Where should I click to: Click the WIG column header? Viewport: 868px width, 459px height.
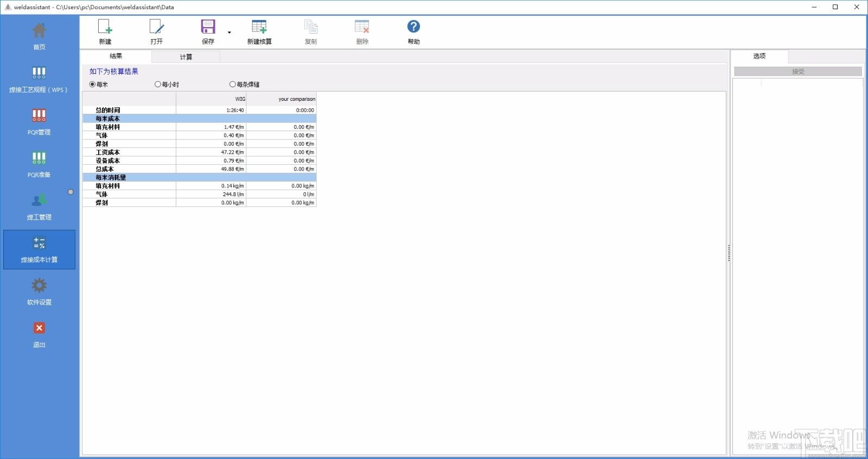[x=211, y=99]
